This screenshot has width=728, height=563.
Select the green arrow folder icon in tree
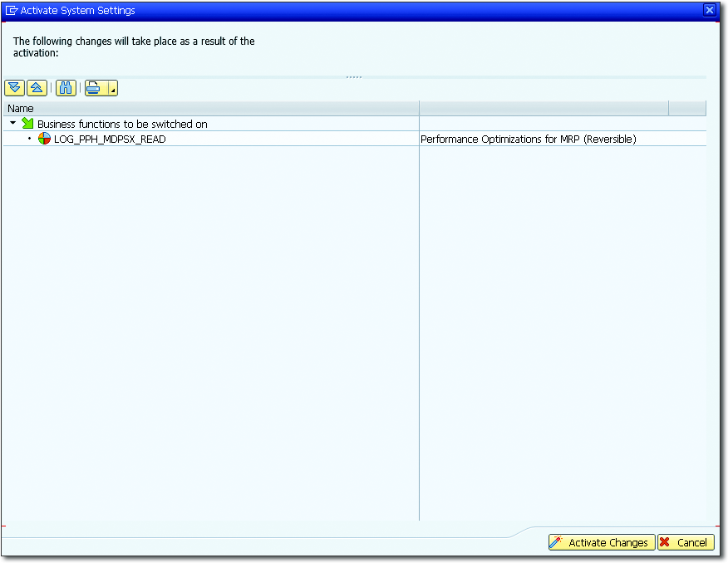tap(28, 124)
